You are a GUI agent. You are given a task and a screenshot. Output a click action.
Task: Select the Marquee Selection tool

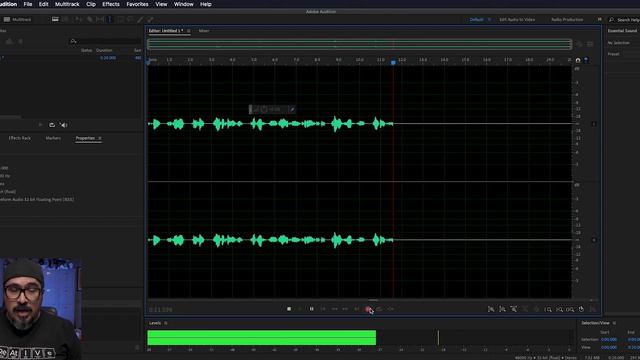tap(120, 19)
